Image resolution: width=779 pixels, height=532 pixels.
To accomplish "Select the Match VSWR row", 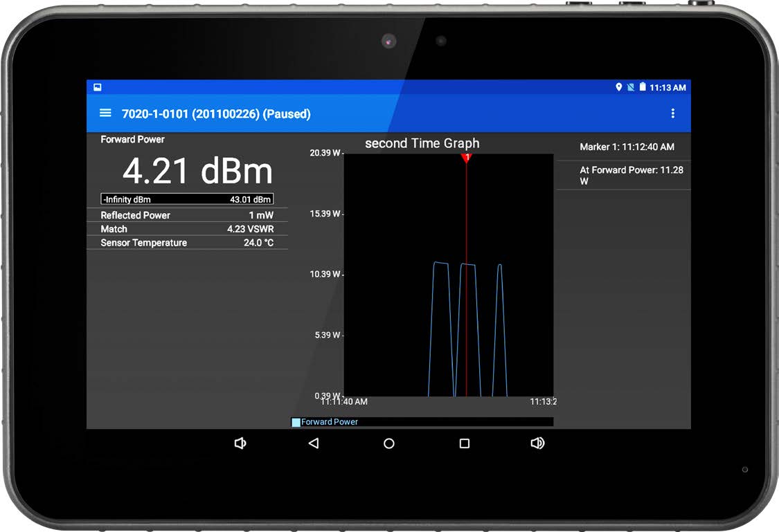I will 187,229.
